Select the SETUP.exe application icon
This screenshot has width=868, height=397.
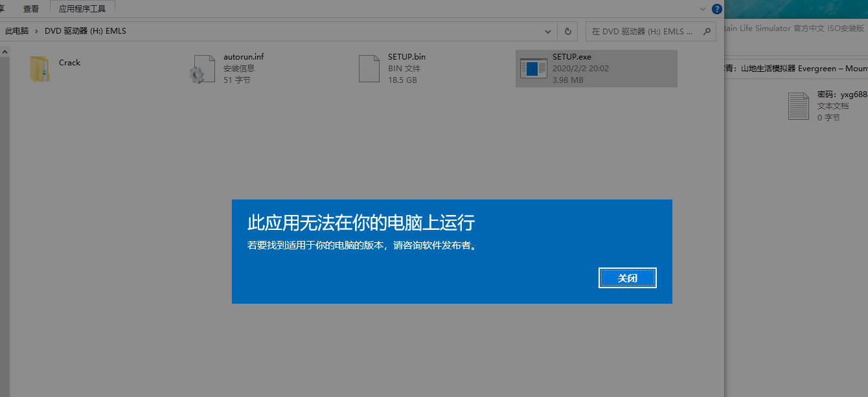(534, 69)
